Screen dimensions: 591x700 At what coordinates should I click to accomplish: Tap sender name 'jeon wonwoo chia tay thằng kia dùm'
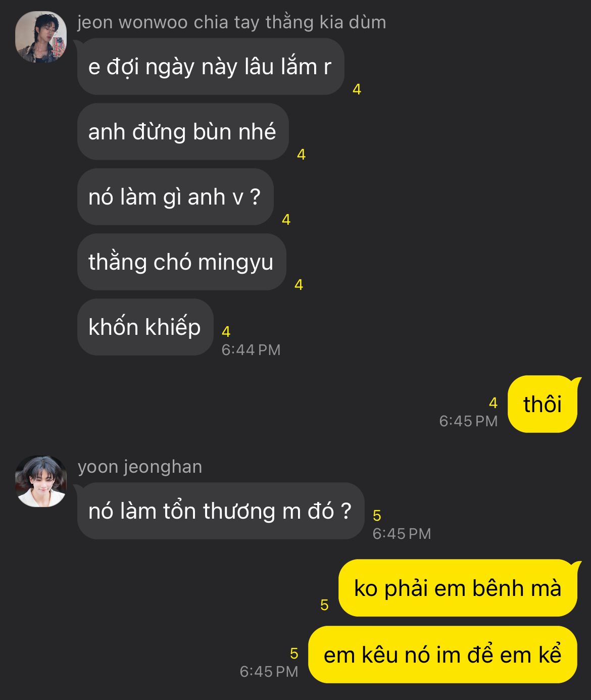[x=232, y=22]
